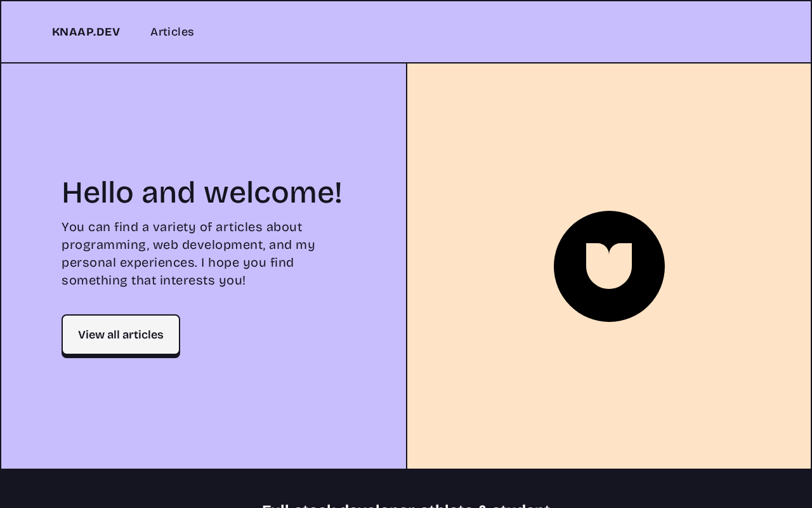The width and height of the screenshot is (812, 508).
Task: Click the black circular shield logo icon
Action: click(x=609, y=266)
